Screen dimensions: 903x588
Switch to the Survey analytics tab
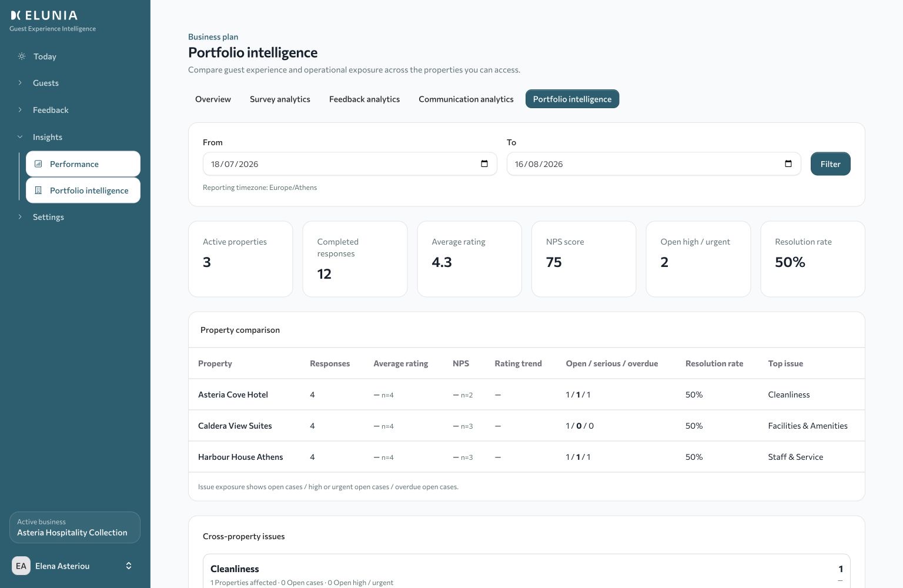click(280, 99)
